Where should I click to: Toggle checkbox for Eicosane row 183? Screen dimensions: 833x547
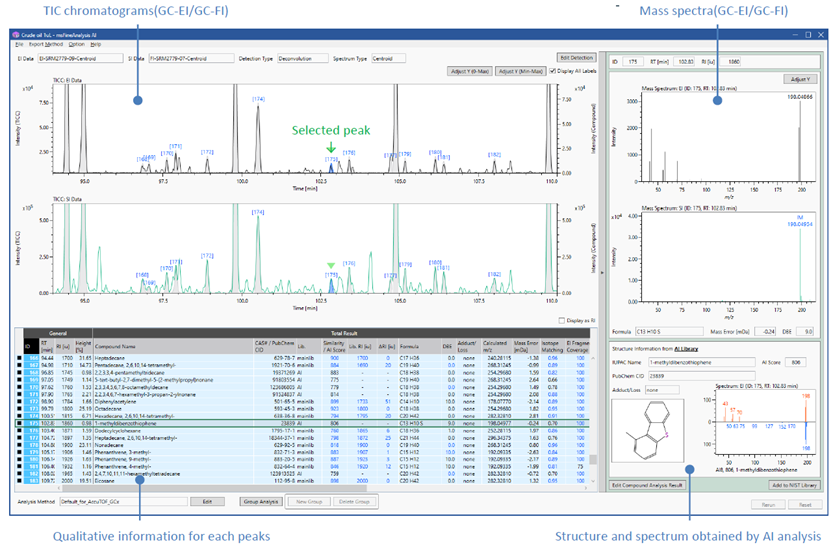point(19,481)
